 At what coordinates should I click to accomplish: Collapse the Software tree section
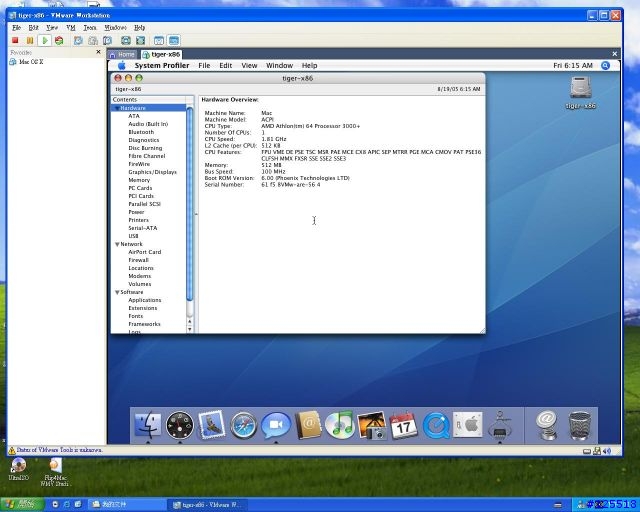click(117, 292)
